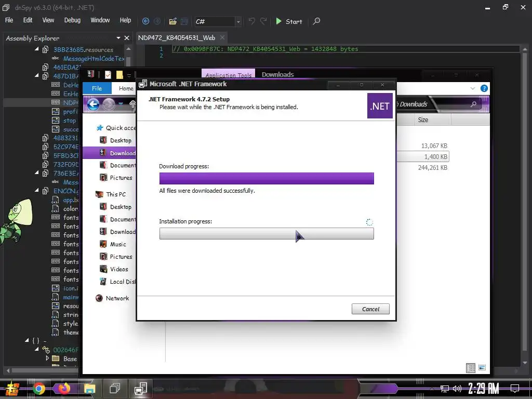The height and width of the screenshot is (399, 532).
Task: Open Assembly Explorer panel options arrow
Action: [x=118, y=38]
